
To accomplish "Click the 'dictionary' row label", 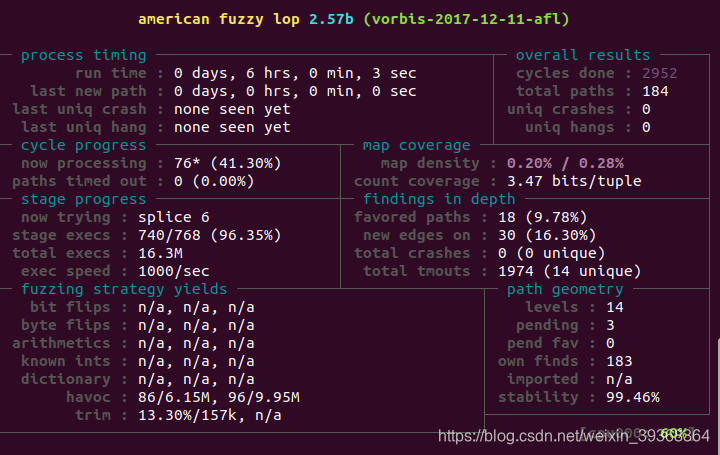I will [66, 379].
